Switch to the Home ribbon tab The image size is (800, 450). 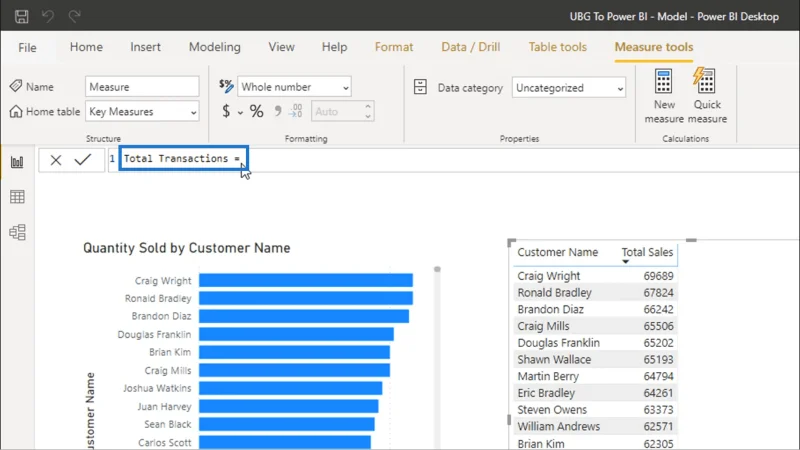(86, 47)
